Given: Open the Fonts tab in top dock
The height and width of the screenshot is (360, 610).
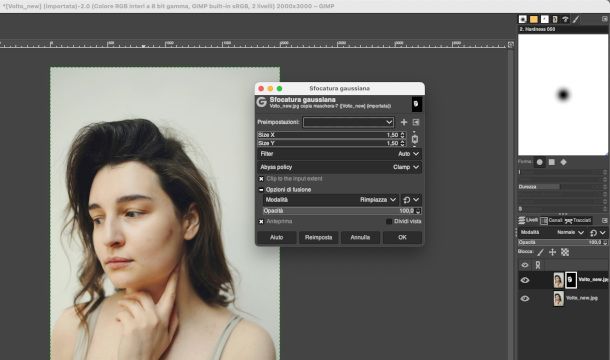Looking at the screenshot, I should pyautogui.click(x=544, y=19).
